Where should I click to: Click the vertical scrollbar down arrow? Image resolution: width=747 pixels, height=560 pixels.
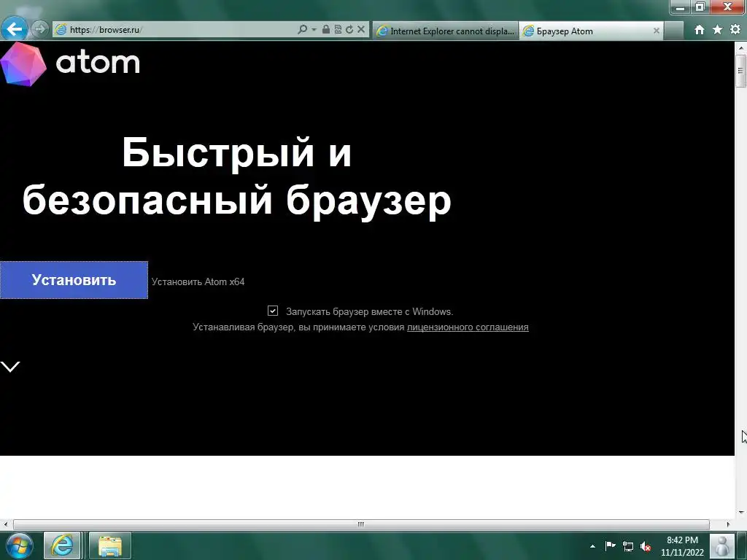(x=741, y=513)
